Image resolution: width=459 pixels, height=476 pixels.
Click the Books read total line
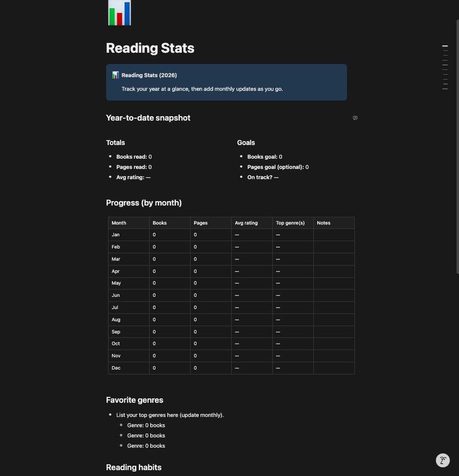pos(134,157)
